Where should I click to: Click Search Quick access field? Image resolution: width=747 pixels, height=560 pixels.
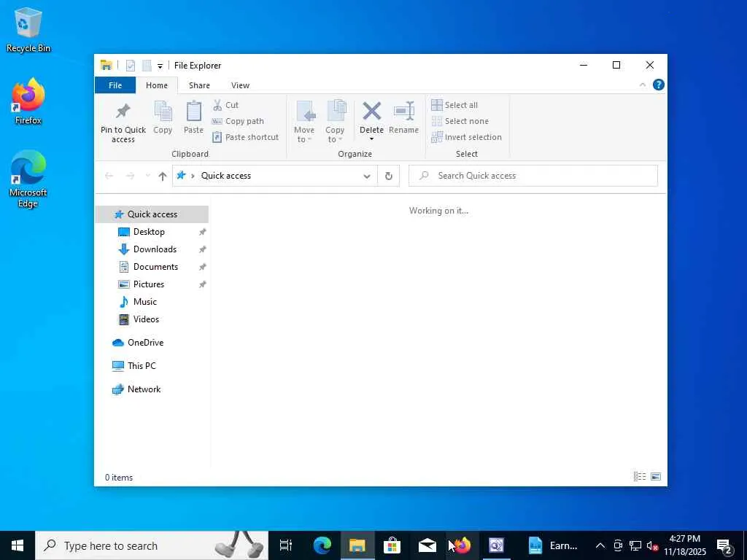point(533,176)
